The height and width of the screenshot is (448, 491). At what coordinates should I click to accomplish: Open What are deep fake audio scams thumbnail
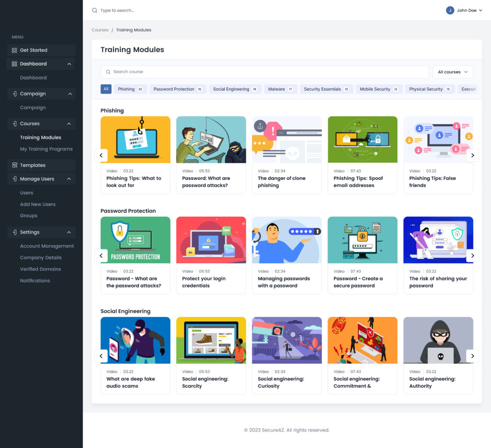coord(135,340)
